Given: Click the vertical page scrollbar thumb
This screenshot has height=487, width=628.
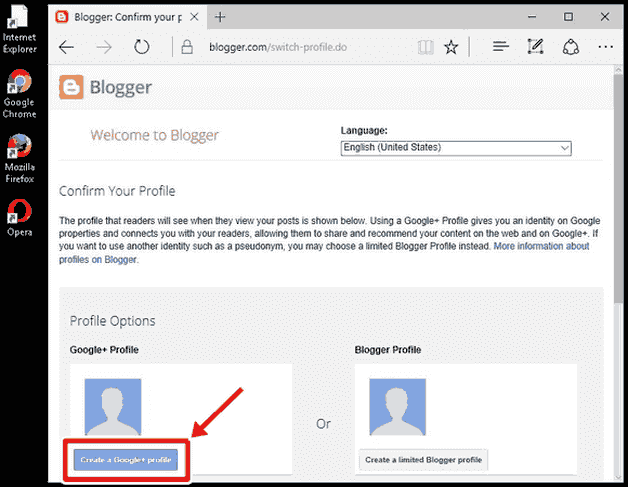Looking at the screenshot, I should coord(618,188).
